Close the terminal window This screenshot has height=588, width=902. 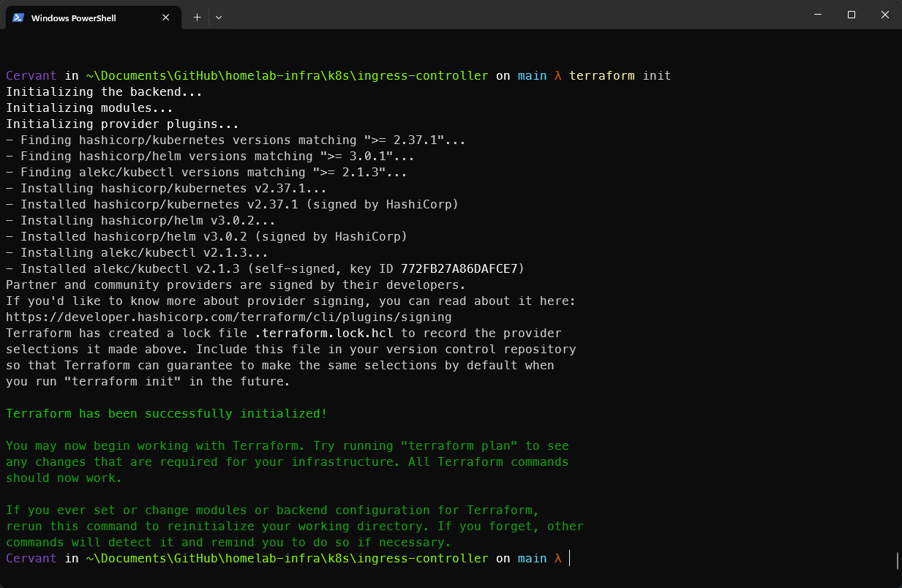coord(885,15)
